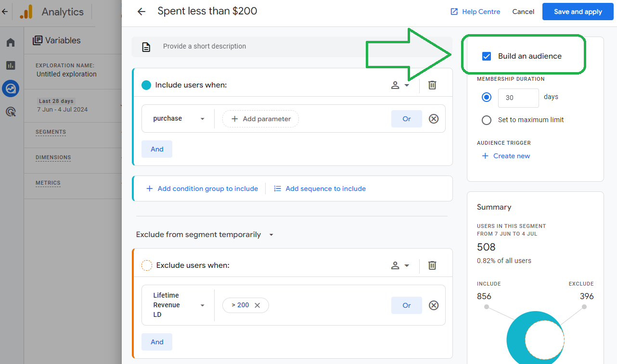
Task: Add sequence to include
Action: (x=320, y=188)
